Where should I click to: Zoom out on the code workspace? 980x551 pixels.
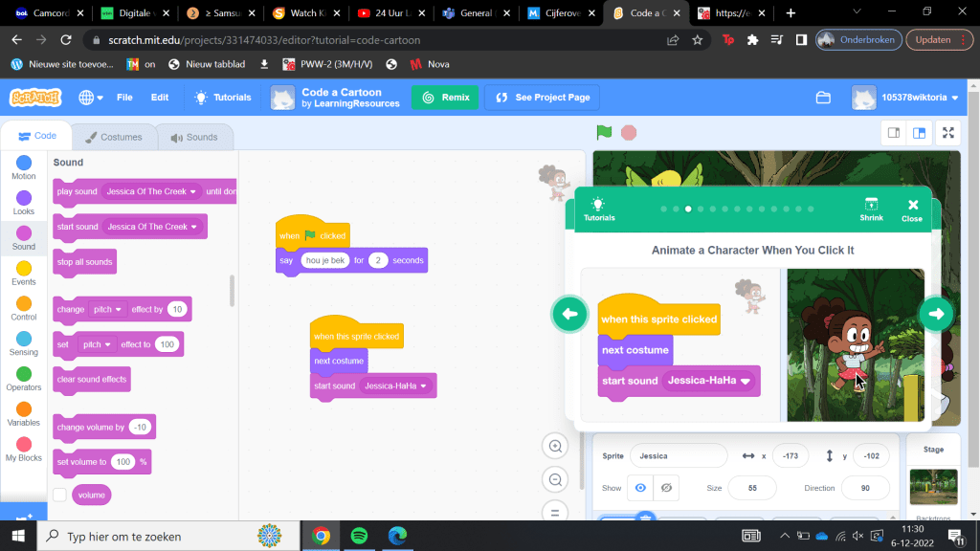[555, 479]
